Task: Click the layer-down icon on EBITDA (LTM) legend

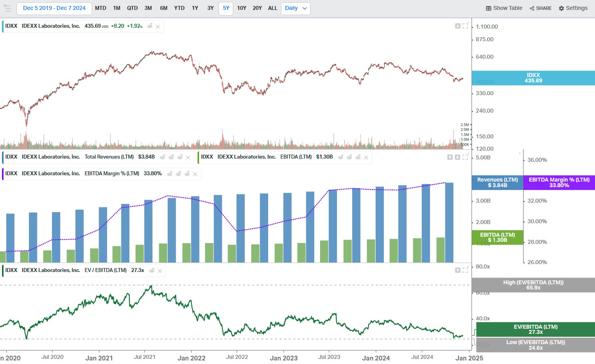Action: [x=358, y=157]
